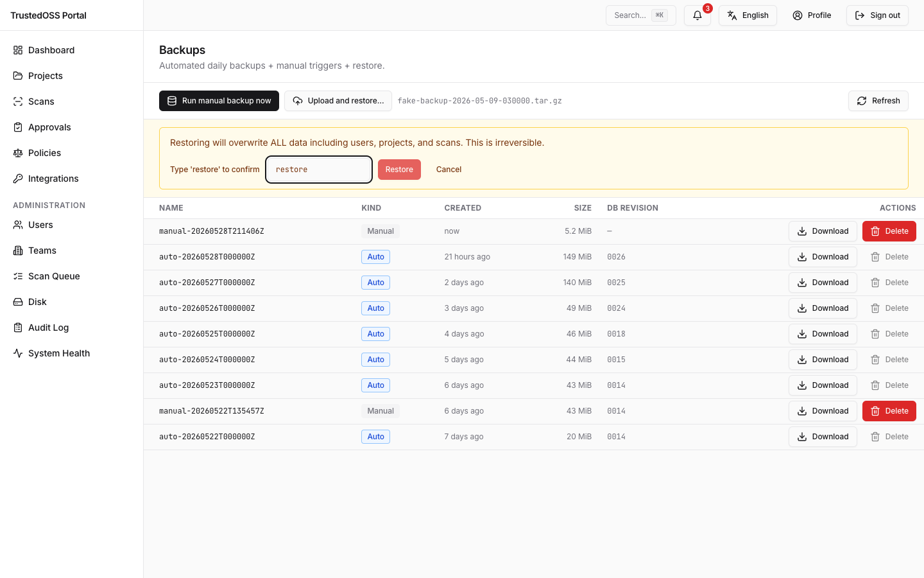This screenshot has height=578, width=924.
Task: Click the '7 days ago' created cell
Action: [x=464, y=437]
